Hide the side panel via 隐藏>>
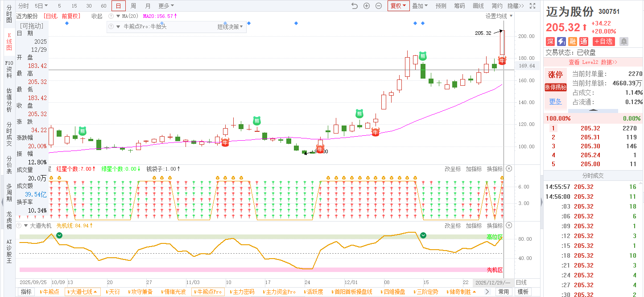 (516, 6)
